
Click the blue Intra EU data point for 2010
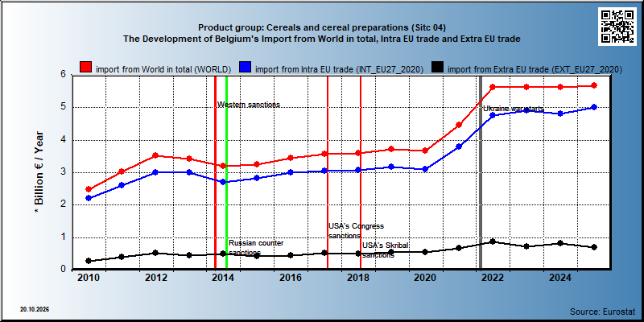88,198
